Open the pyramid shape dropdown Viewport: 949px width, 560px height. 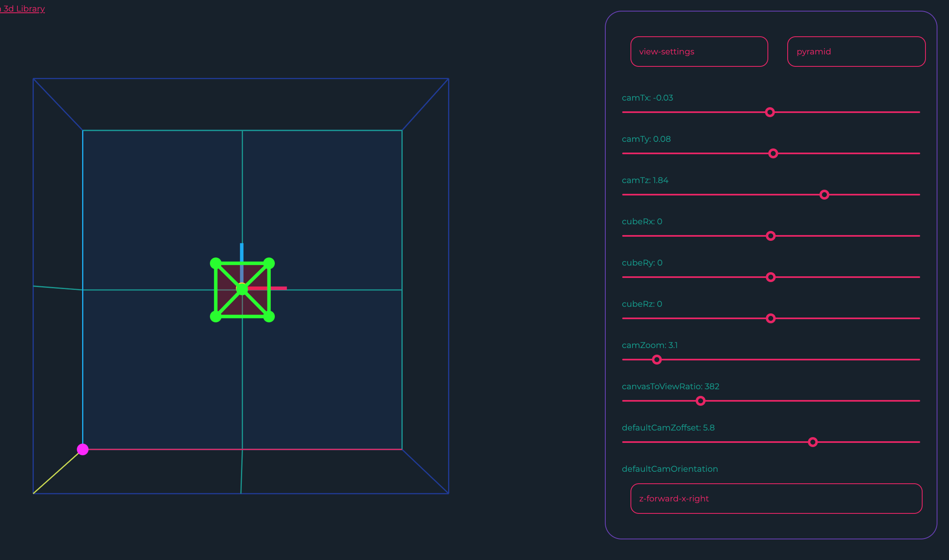click(x=856, y=52)
